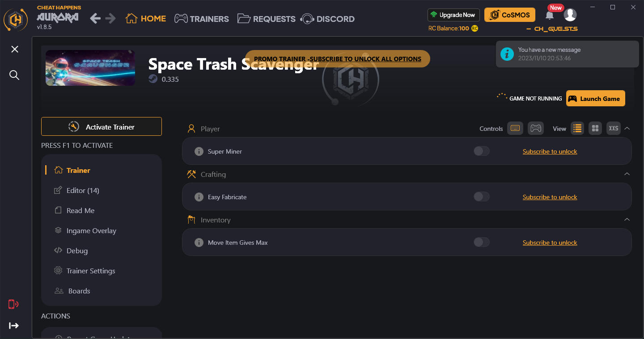Open the search magnifier in sidebar
644x339 pixels.
14,75
